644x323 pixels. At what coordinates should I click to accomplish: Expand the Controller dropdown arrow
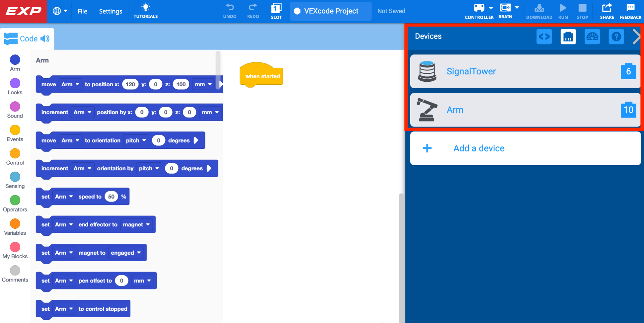click(x=491, y=8)
